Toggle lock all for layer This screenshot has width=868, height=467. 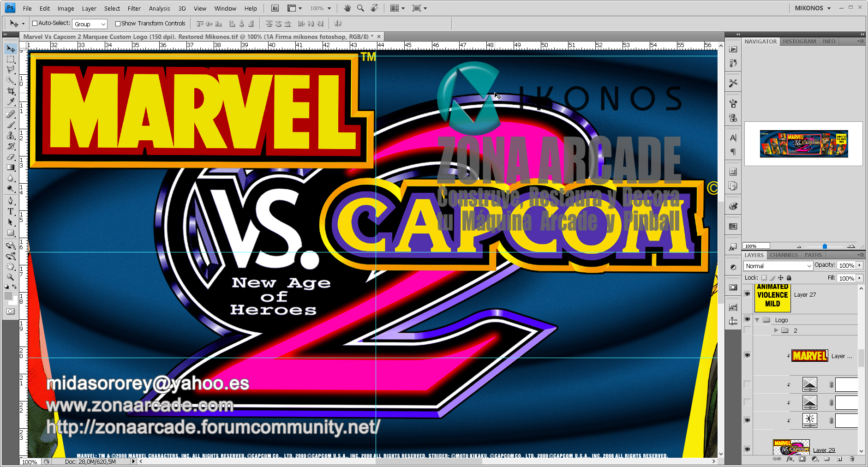pyautogui.click(x=789, y=278)
